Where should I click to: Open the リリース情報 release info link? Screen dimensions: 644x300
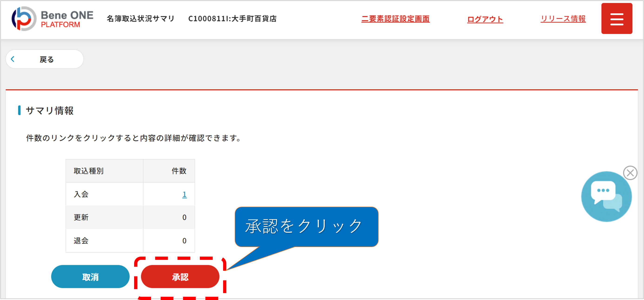click(563, 19)
